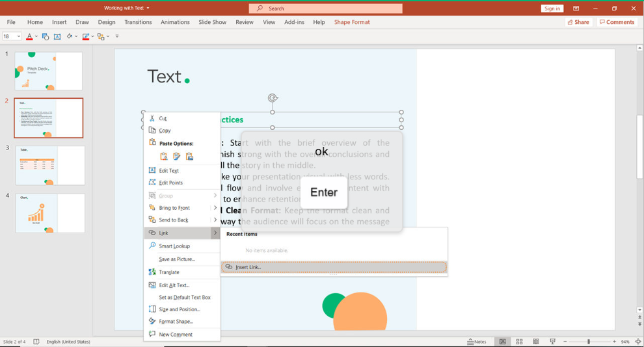The height and width of the screenshot is (347, 644).
Task: Switch to the Draw tab
Action: tap(82, 22)
